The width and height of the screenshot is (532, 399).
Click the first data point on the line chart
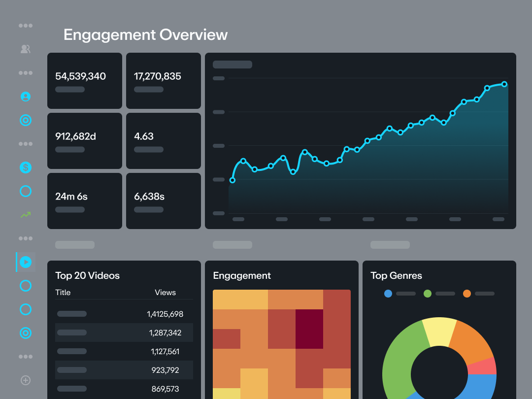pos(233,180)
